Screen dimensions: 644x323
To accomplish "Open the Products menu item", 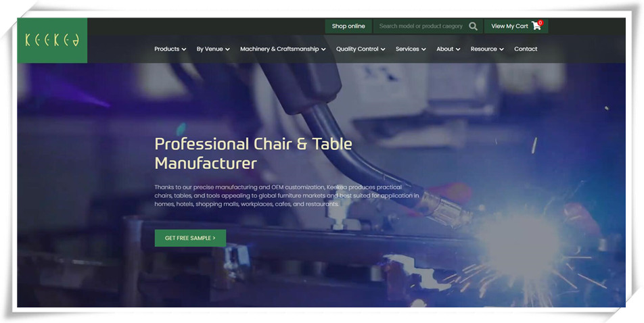I will coord(166,49).
